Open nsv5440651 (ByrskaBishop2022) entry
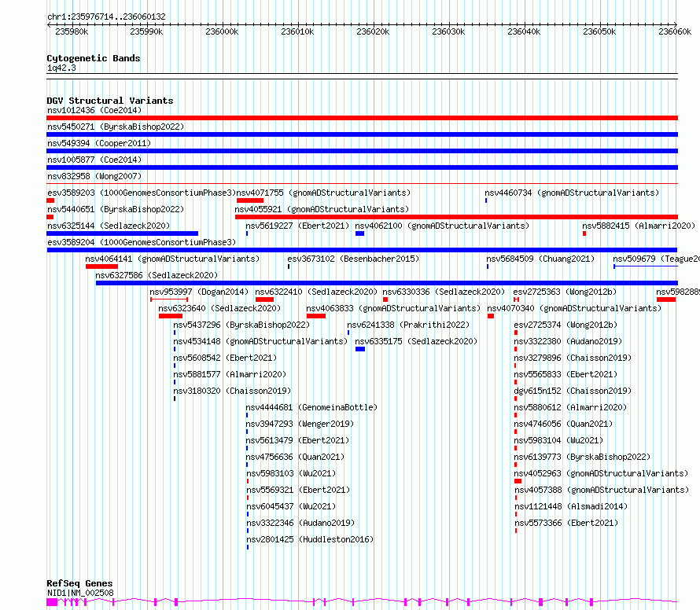700x610 pixels. coord(116,209)
